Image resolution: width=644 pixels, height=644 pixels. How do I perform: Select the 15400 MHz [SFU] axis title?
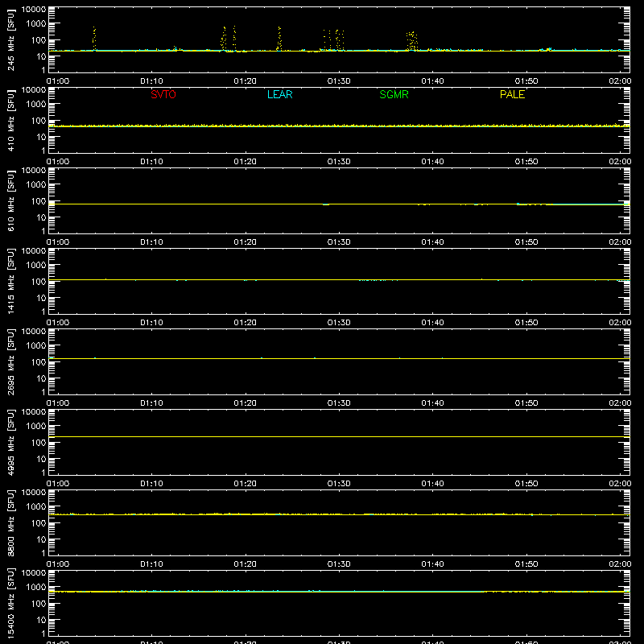[x=10, y=603]
